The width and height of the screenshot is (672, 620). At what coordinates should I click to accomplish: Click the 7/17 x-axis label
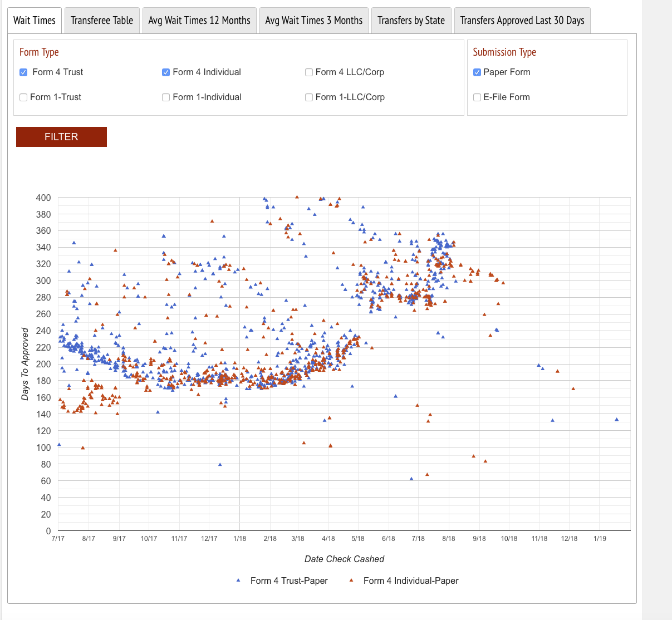tap(58, 539)
